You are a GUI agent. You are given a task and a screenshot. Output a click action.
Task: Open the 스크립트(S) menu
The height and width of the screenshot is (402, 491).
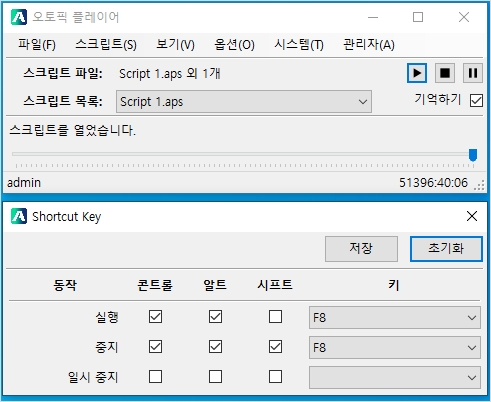point(106,44)
